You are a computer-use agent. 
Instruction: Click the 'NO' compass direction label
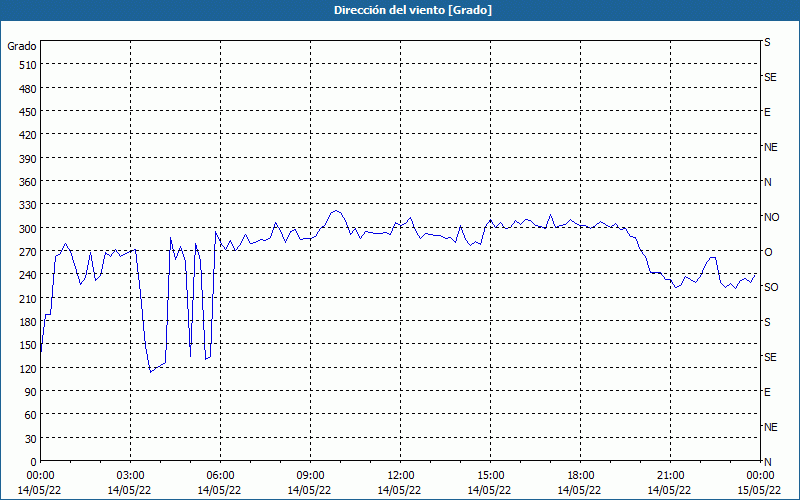coord(771,217)
